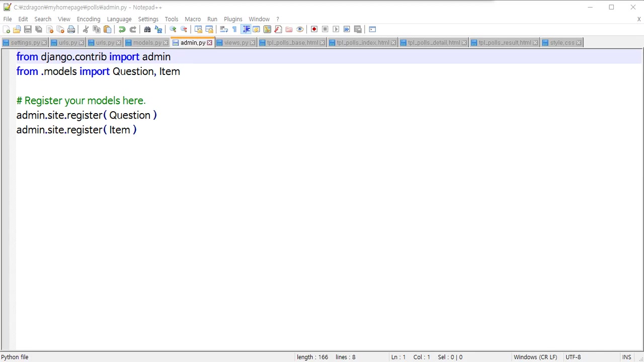Click the UTF-8 encoding in status bar
The image size is (644, 362).
pyautogui.click(x=573, y=357)
